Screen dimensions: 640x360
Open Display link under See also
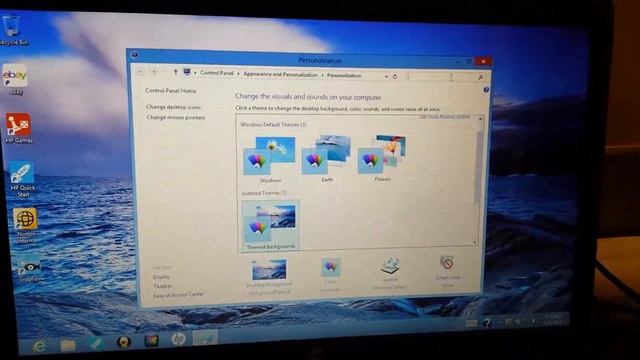pyautogui.click(x=161, y=277)
